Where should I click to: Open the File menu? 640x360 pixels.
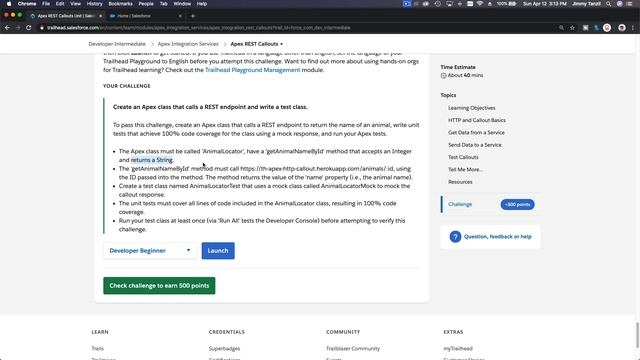coord(46,4)
